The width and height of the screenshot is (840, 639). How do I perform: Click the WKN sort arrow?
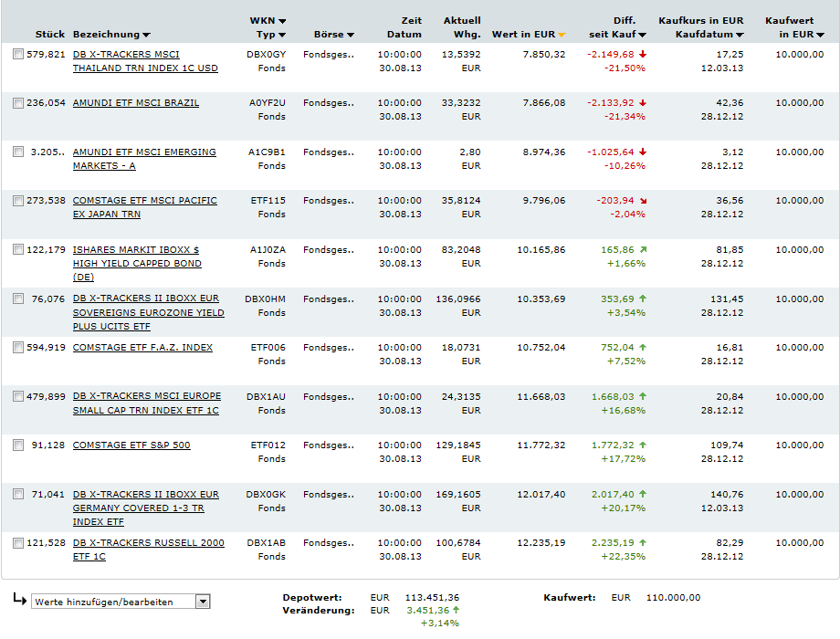pos(281,20)
